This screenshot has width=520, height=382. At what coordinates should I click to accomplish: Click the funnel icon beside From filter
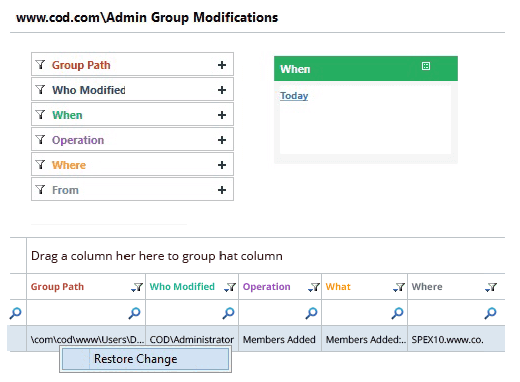pyautogui.click(x=40, y=189)
